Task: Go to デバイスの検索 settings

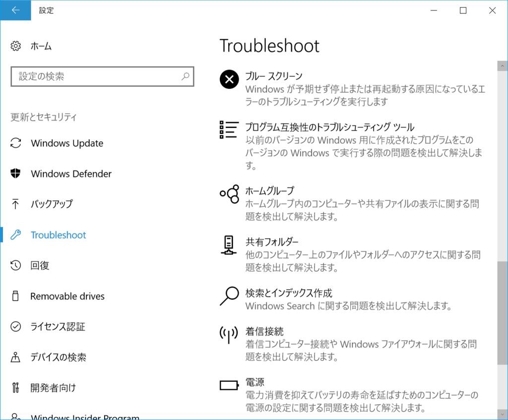Action: click(x=59, y=357)
